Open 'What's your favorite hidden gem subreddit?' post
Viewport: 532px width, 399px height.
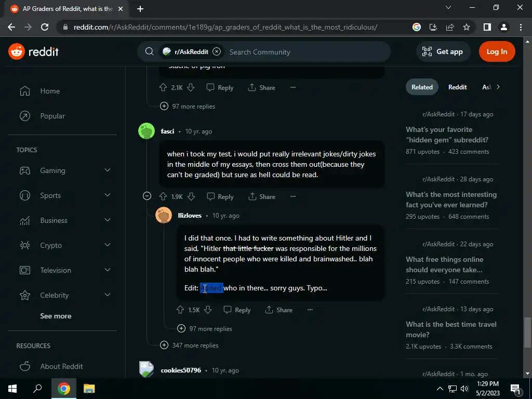[x=447, y=135]
